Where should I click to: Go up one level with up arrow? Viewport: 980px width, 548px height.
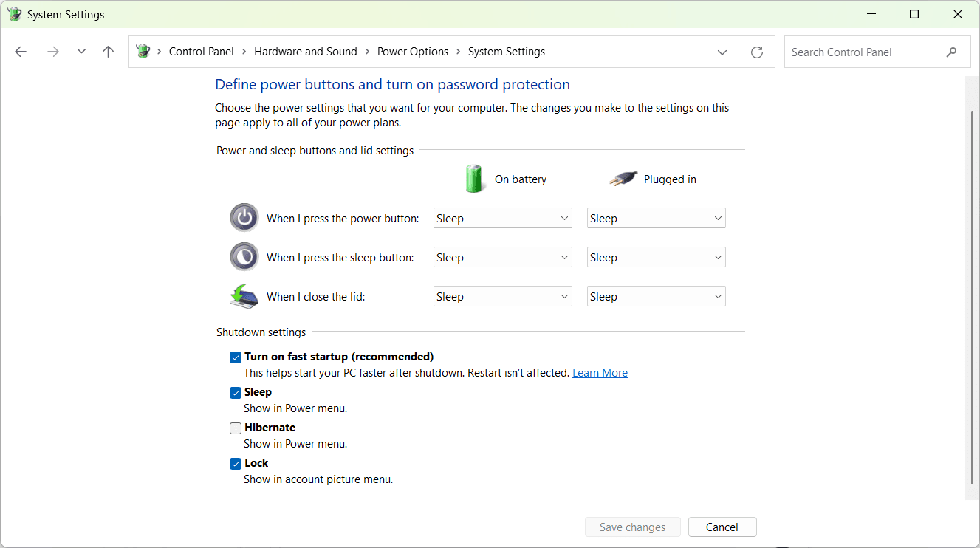[108, 52]
